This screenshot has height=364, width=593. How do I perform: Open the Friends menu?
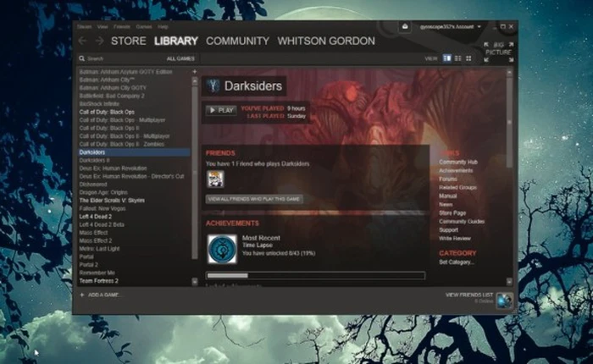pos(122,27)
